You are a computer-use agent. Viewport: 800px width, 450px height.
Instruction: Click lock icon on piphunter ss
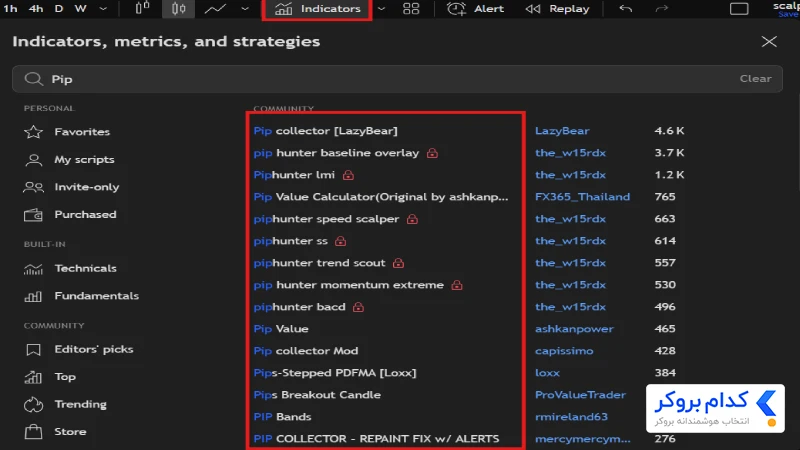[340, 241]
